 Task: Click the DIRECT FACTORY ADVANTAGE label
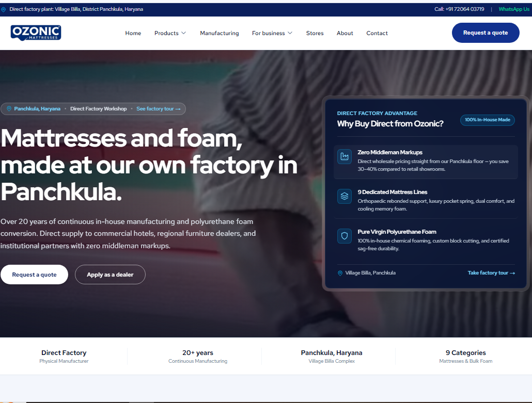pos(377,113)
